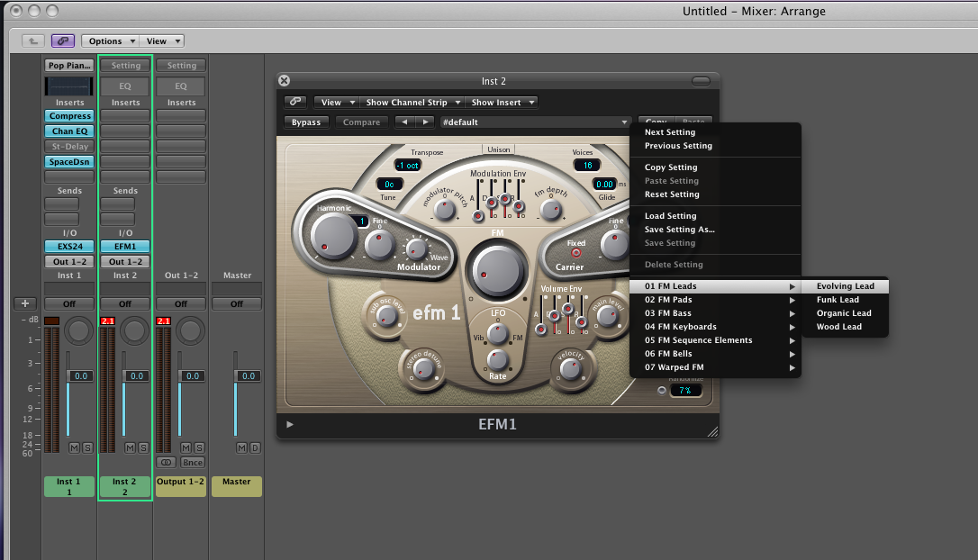Viewport: 978px width, 560px height.
Task: Open Inst 1 automation mode Off menu
Action: [69, 303]
